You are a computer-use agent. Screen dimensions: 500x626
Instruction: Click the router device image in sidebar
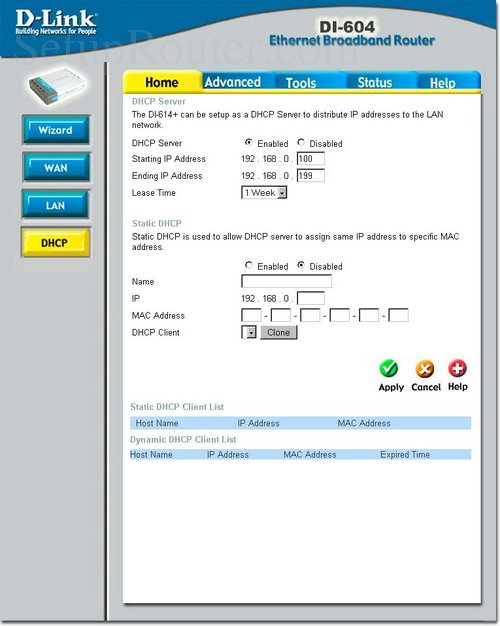point(57,86)
